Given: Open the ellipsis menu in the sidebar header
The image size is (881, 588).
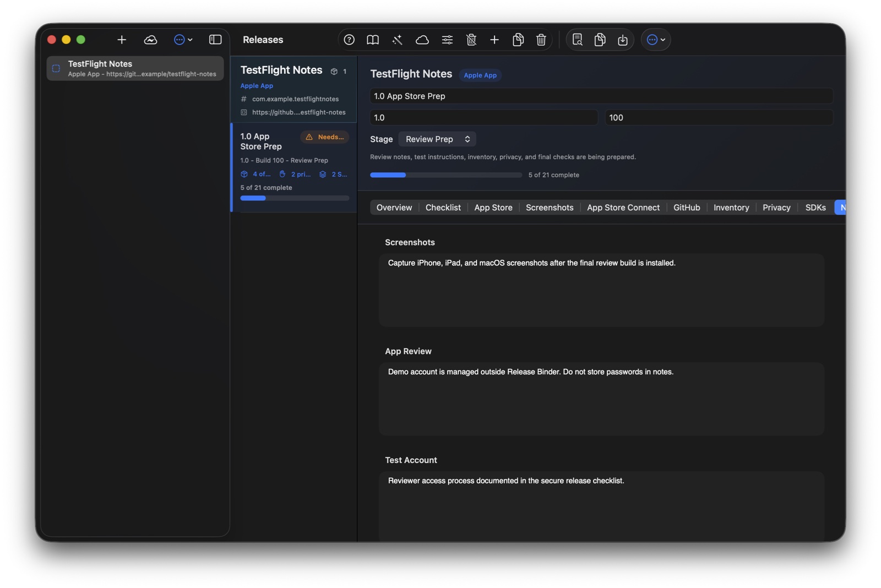Looking at the screenshot, I should [x=183, y=40].
